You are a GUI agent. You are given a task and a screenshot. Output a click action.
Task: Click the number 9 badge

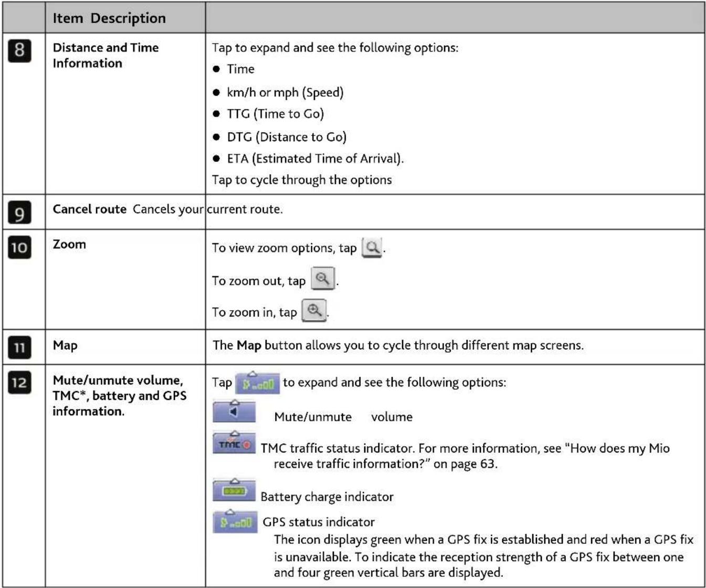19,213
